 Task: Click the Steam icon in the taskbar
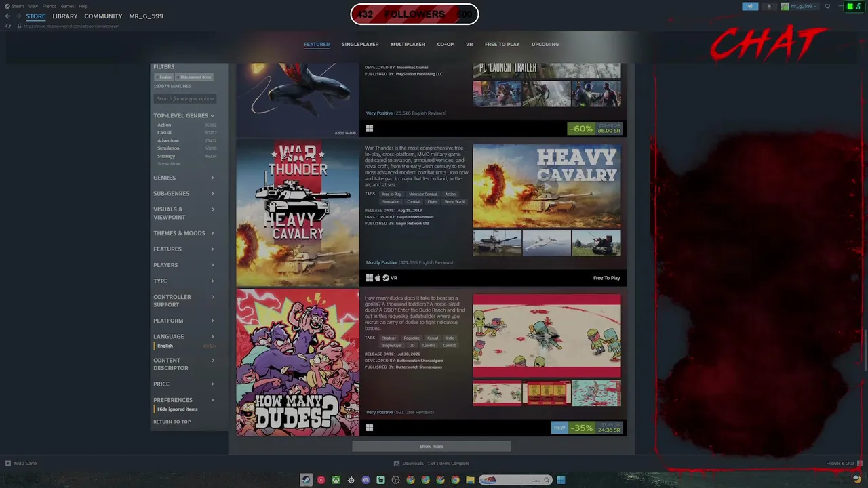tap(306, 480)
